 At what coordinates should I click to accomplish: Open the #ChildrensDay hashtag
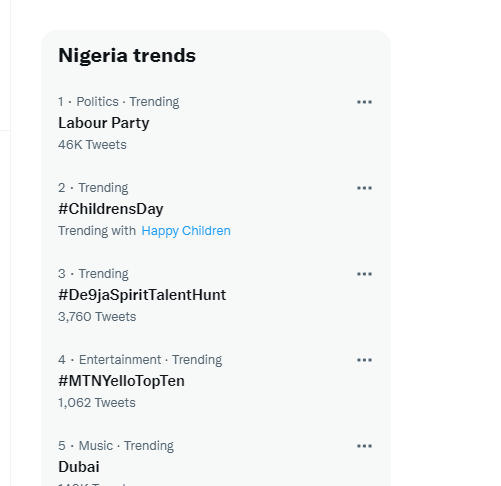111,209
